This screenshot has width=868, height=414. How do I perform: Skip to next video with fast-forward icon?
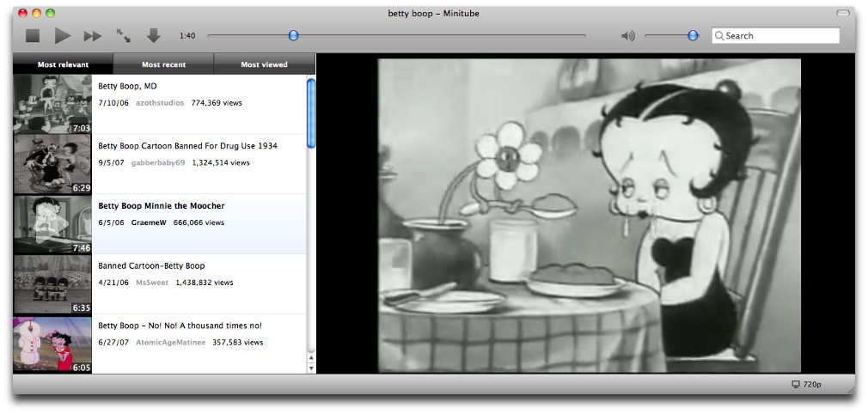pos(93,36)
